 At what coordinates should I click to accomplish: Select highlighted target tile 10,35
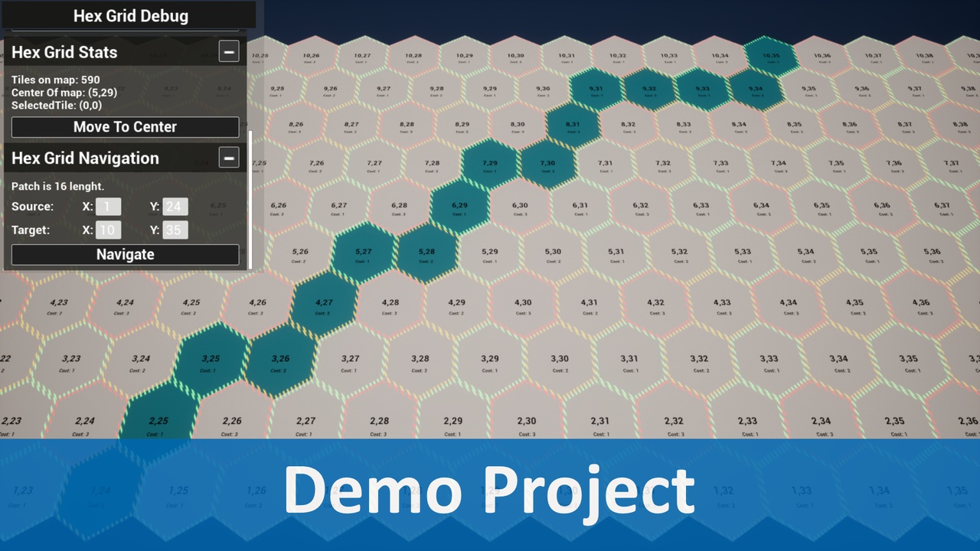pos(772,57)
